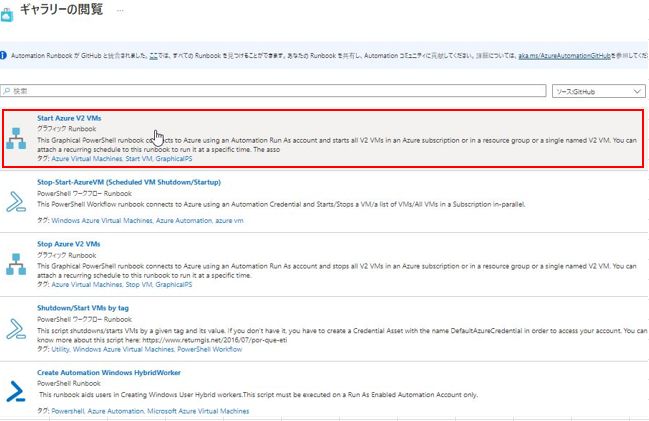Open the ellipsis menu next to page title
Viewport: 649px width, 421px height.
(x=120, y=11)
